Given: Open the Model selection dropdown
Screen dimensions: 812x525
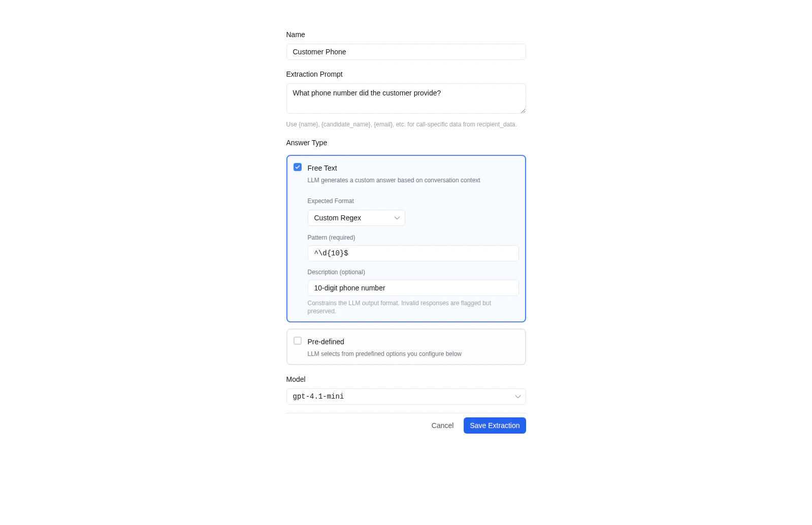Looking at the screenshot, I should 406,397.
